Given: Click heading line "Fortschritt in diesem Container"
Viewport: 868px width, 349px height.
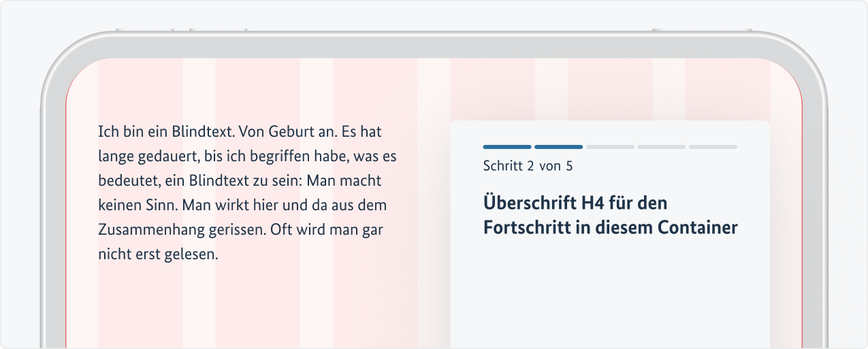Looking at the screenshot, I should 611,228.
